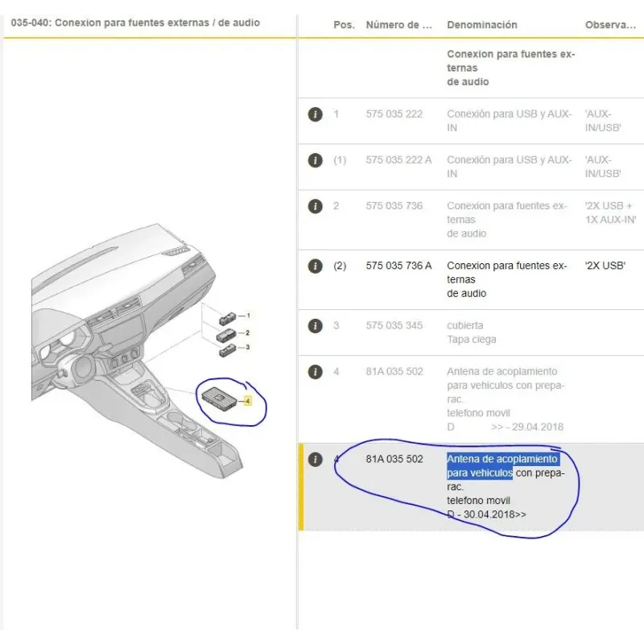Select callout number 1 in the diagram
The height and width of the screenshot is (644, 644).
(248, 316)
